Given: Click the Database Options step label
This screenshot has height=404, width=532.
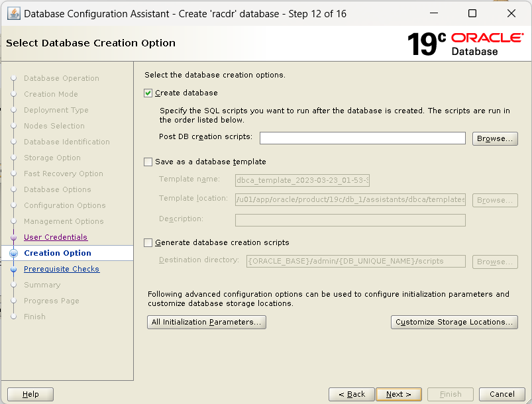Looking at the screenshot, I should [58, 189].
